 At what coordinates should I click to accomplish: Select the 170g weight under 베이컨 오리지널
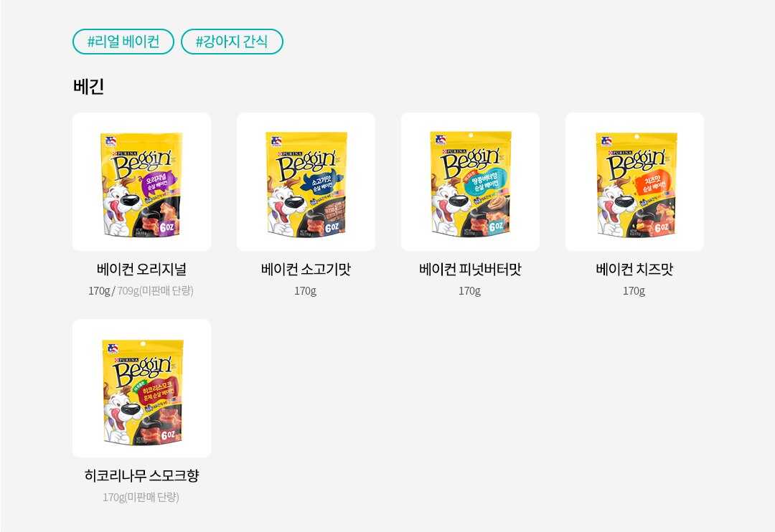[x=99, y=291]
